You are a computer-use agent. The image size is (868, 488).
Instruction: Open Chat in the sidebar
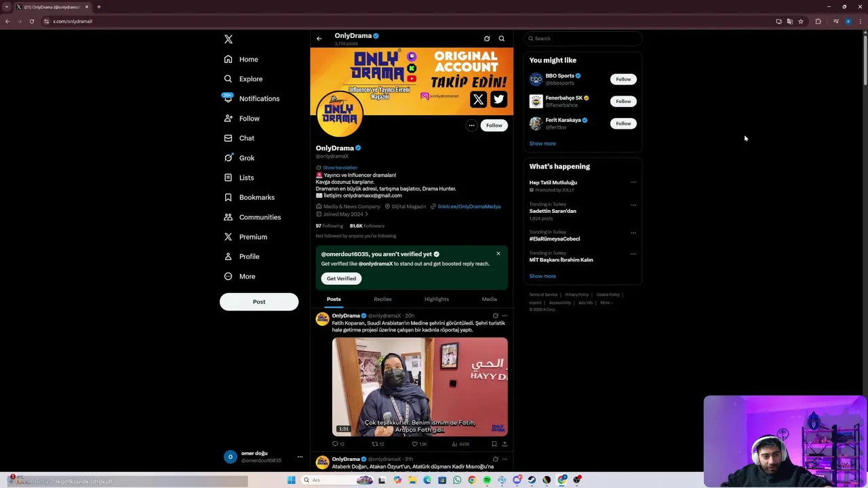[x=239, y=138]
